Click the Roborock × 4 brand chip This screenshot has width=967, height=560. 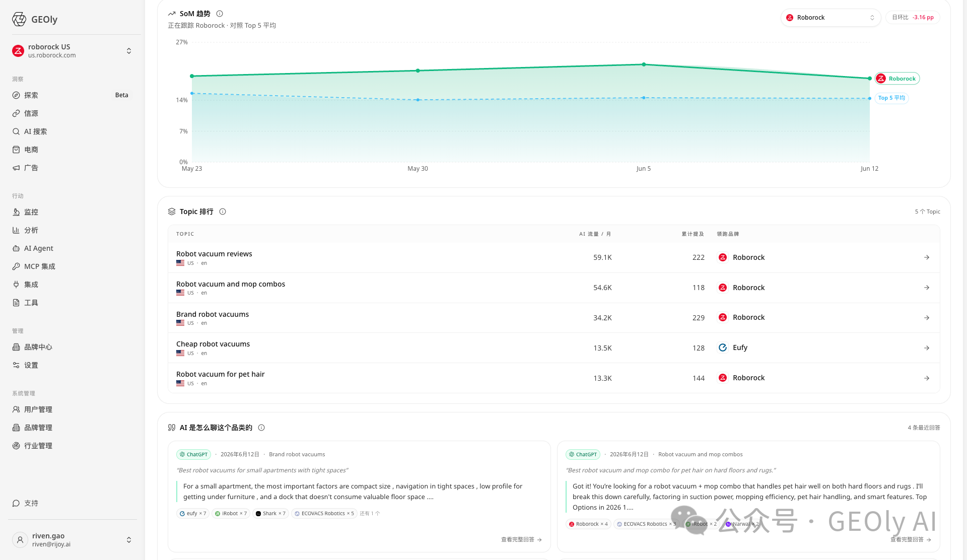pyautogui.click(x=588, y=524)
